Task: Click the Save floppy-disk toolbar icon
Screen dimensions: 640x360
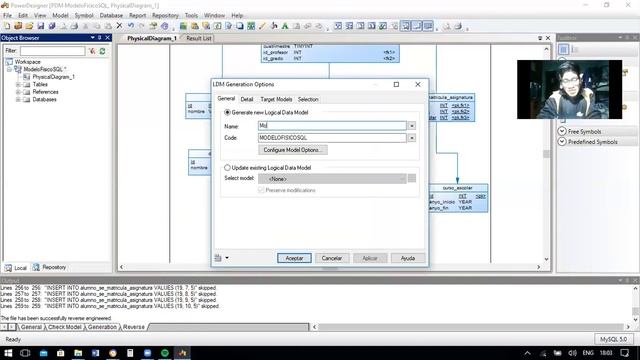Action: click(x=40, y=26)
